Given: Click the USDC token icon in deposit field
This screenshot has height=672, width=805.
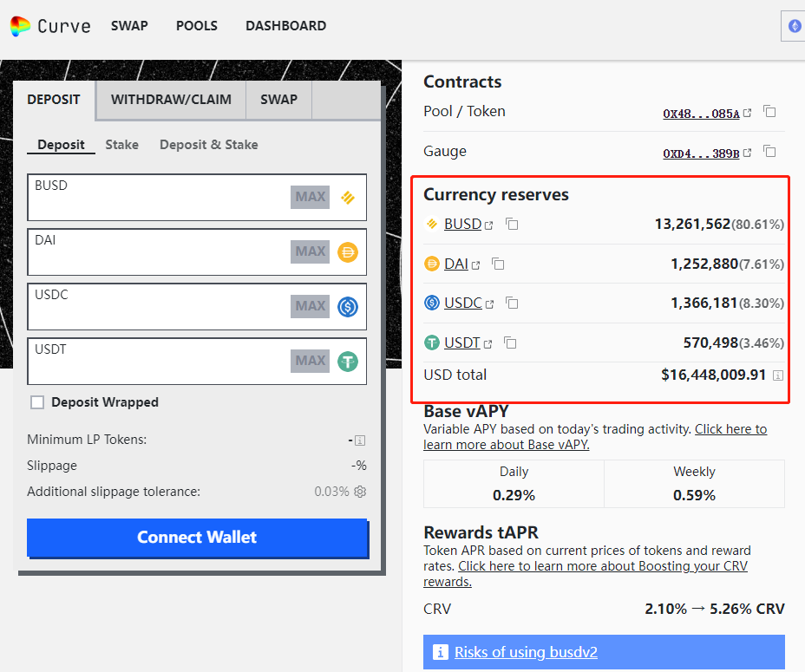Looking at the screenshot, I should pyautogui.click(x=348, y=307).
